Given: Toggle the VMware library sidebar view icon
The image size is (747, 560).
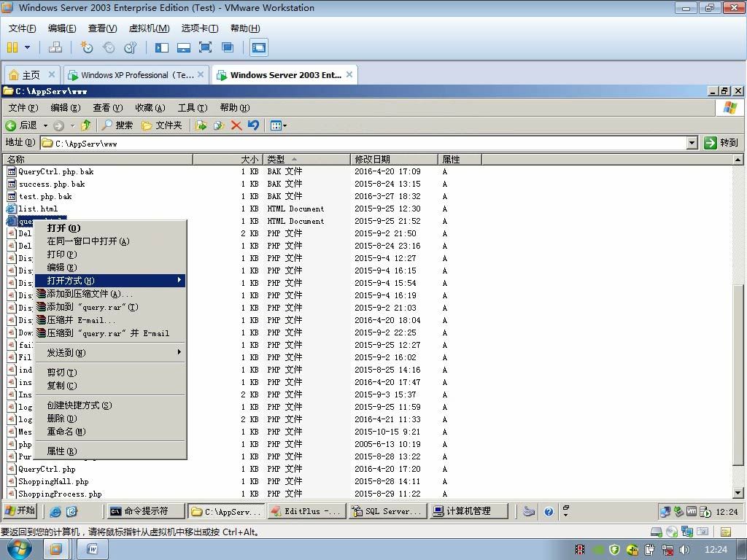Looking at the screenshot, I should click(x=162, y=47).
